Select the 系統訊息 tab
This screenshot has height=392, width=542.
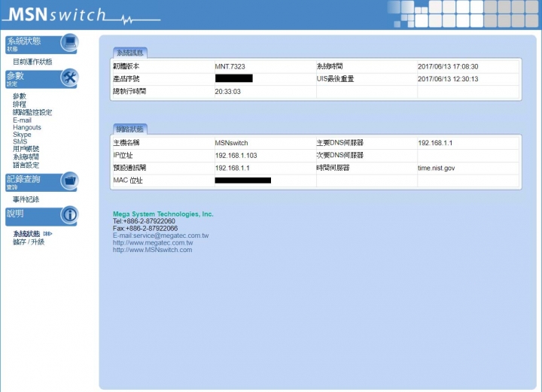click(130, 53)
